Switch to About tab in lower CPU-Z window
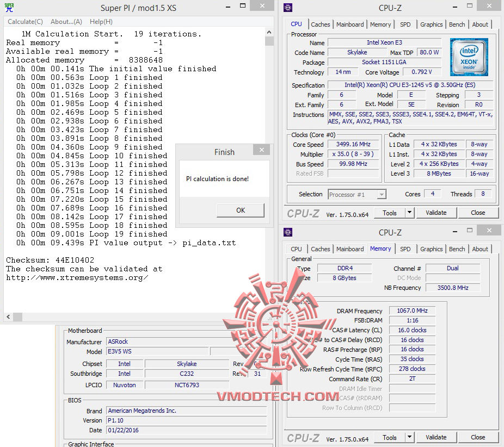The width and height of the screenshot is (504, 447). tap(480, 249)
